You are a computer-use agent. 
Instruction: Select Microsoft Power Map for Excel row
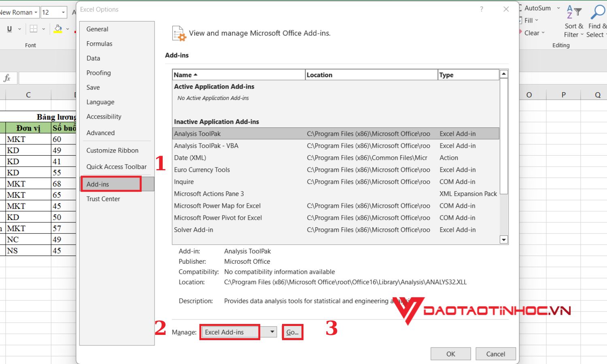[336, 206]
